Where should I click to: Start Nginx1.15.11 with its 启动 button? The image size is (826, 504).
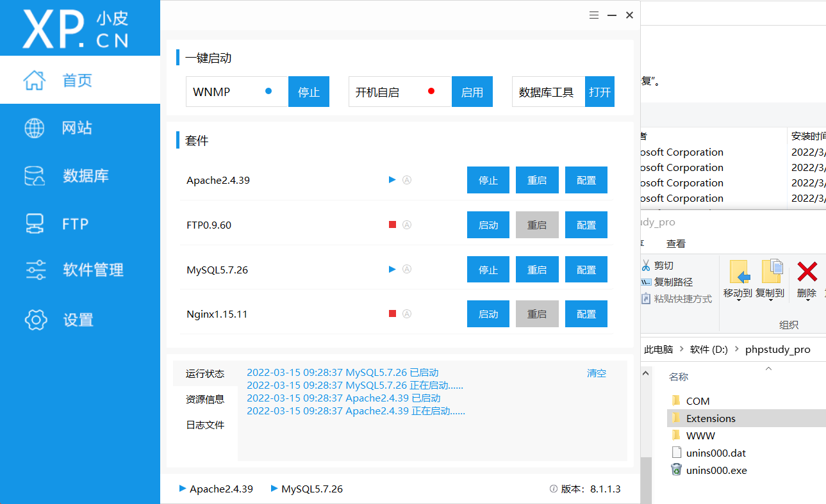click(x=488, y=314)
